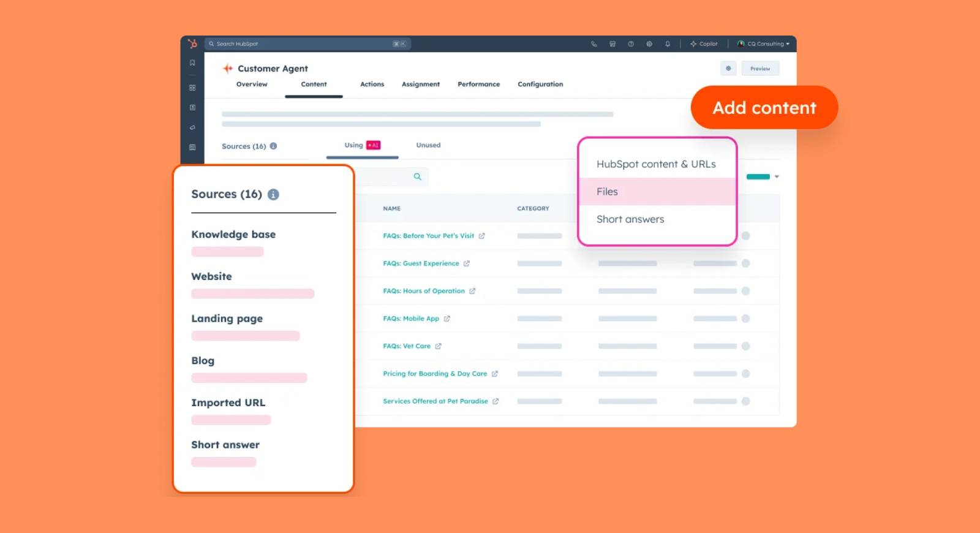Click the info icon in the Sources (16) card
980x533 pixels.
pos(273,194)
